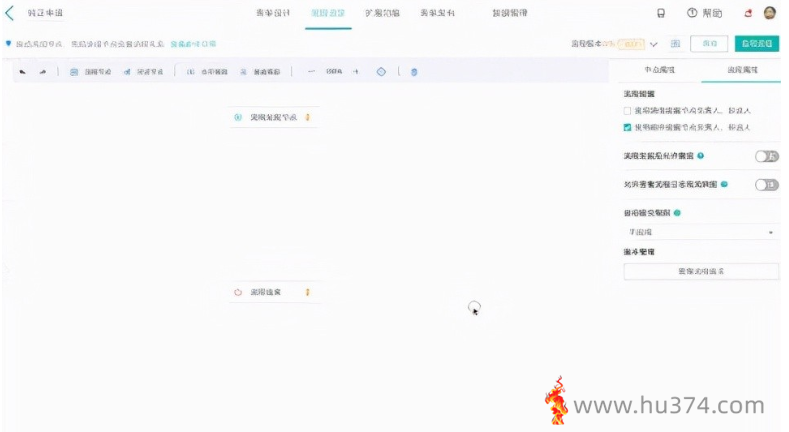Zoom in using the plus icon
Screen dimensions: 789x432
click(x=356, y=72)
